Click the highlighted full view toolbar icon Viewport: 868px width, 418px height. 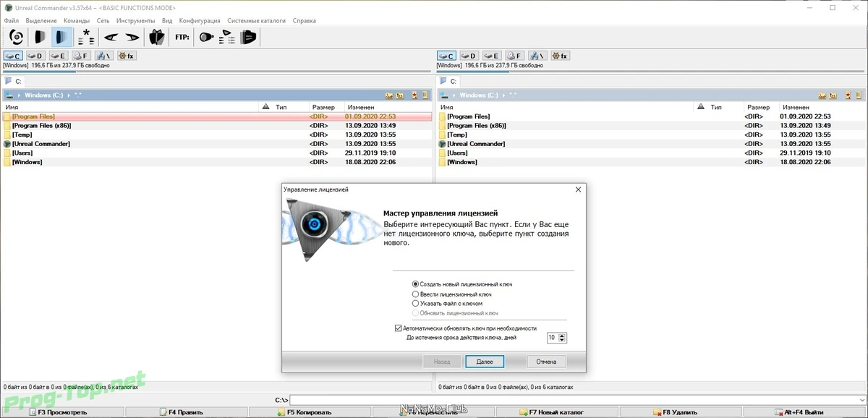point(62,37)
